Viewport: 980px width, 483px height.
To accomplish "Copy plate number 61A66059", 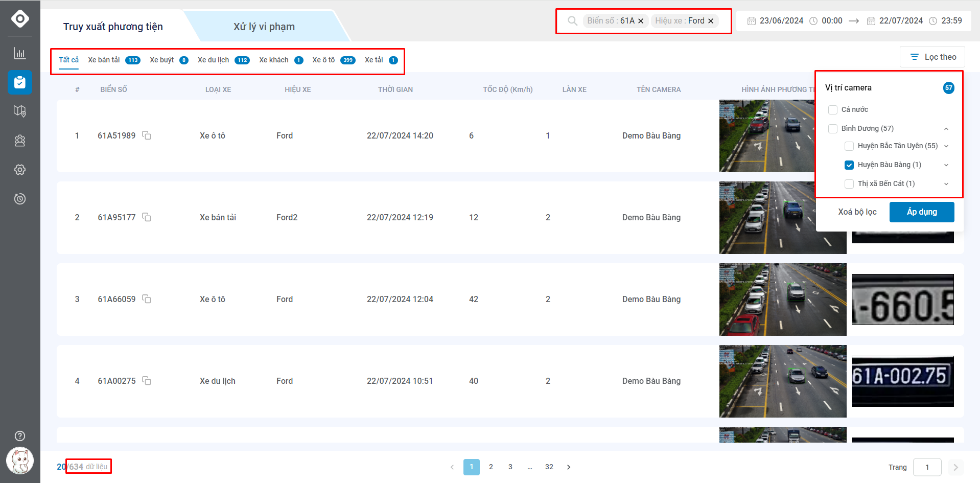I will coord(147,299).
